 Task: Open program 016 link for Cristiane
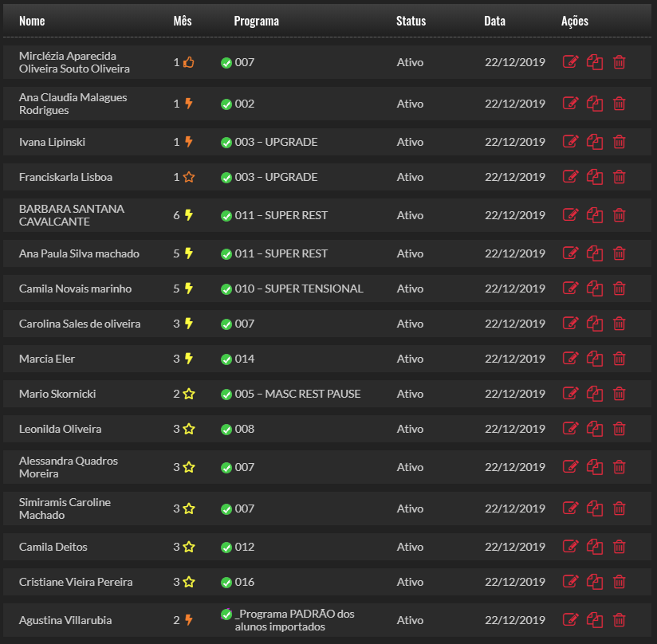pyautogui.click(x=245, y=582)
